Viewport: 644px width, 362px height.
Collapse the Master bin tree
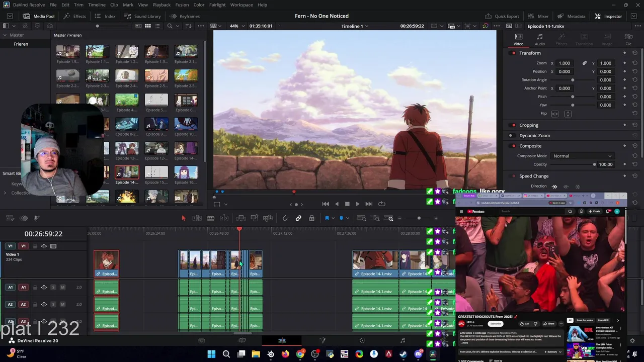point(5,35)
